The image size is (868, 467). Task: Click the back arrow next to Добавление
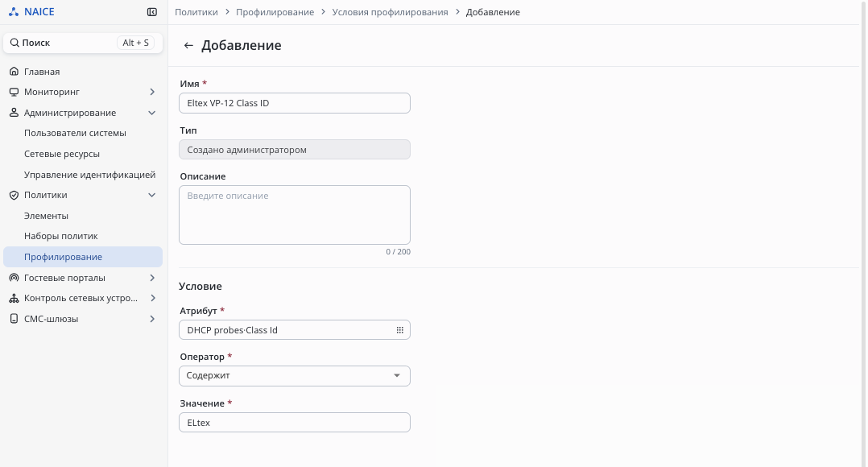click(x=188, y=46)
